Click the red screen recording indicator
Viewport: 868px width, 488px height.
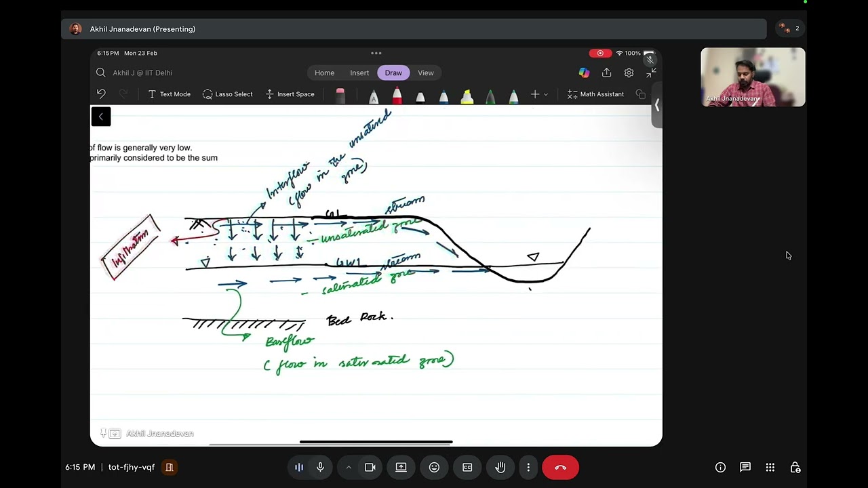599,53
